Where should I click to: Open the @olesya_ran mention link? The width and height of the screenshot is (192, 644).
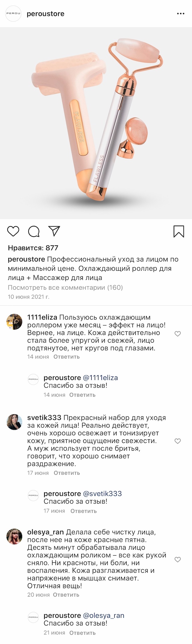[x=103, y=616]
